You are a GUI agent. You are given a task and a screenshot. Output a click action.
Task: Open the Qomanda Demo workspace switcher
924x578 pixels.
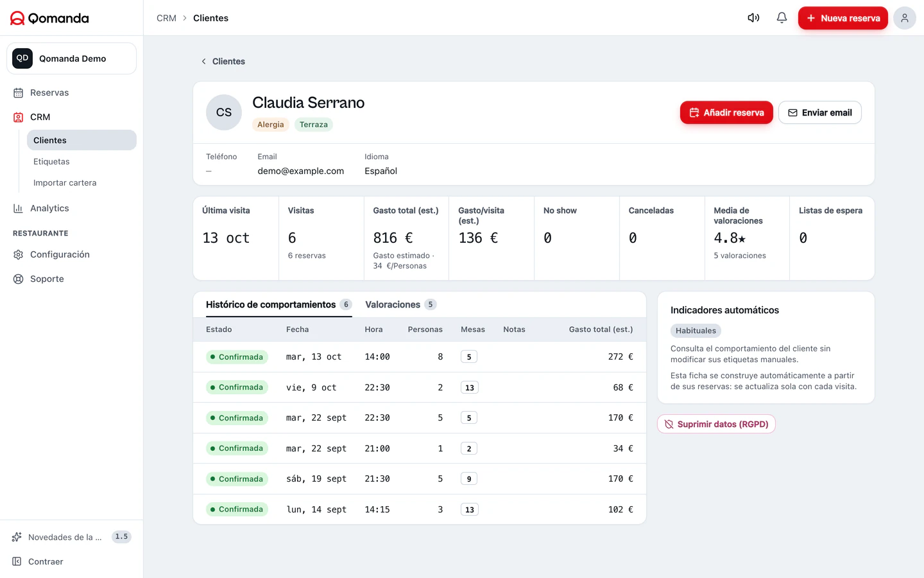[x=72, y=58]
